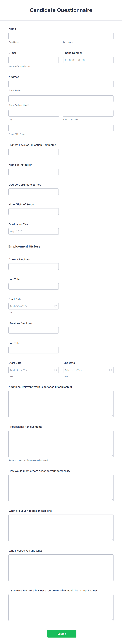Click the Graduation Year input
The height and width of the screenshot is (644, 122).
pyautogui.click(x=34, y=231)
